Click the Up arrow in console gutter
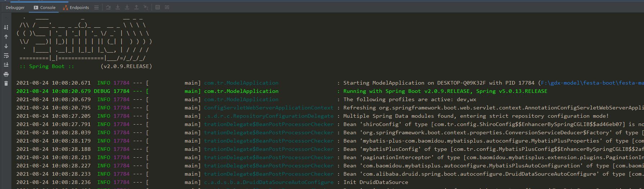Image resolution: width=644 pixels, height=189 pixels. tap(6, 37)
